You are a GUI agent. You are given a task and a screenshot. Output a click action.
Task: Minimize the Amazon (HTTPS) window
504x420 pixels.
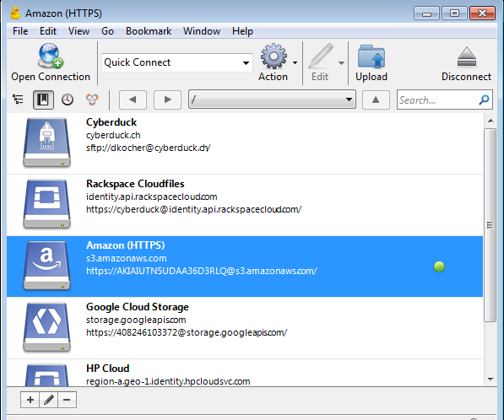(426, 13)
